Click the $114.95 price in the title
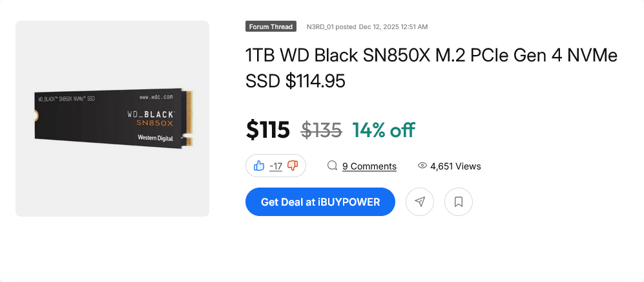 [x=315, y=81]
